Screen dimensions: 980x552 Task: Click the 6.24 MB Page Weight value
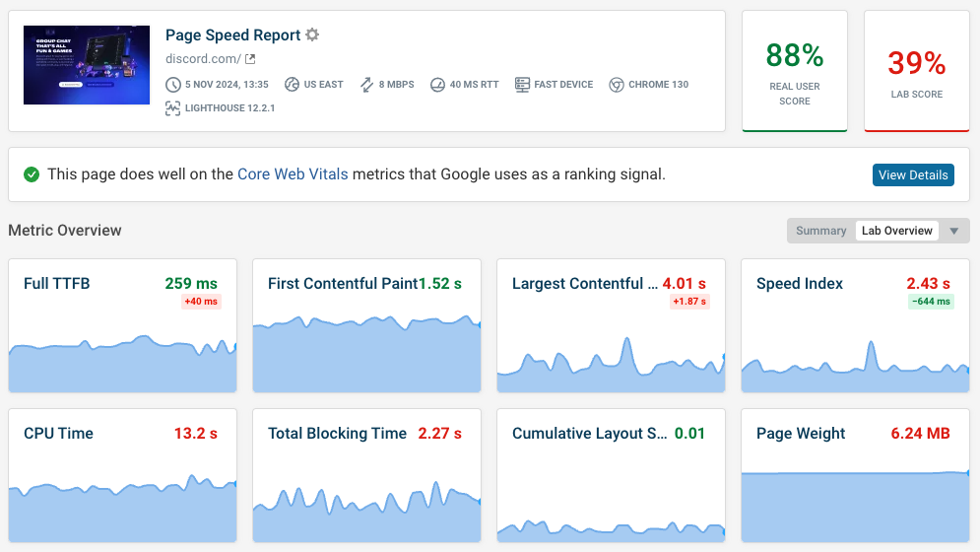[x=920, y=433]
